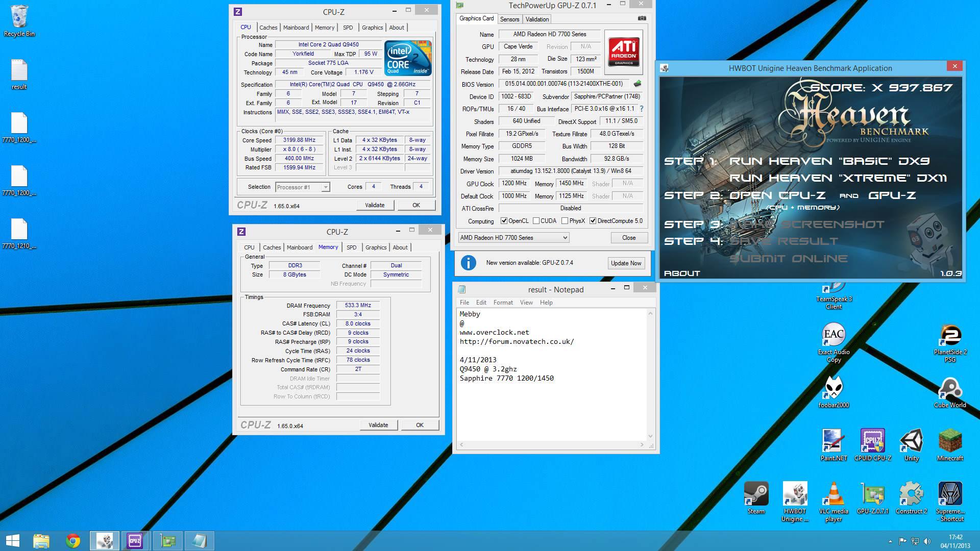Open SPD tab in top CPU-Z window
This screenshot has width=980, height=551.
(348, 28)
